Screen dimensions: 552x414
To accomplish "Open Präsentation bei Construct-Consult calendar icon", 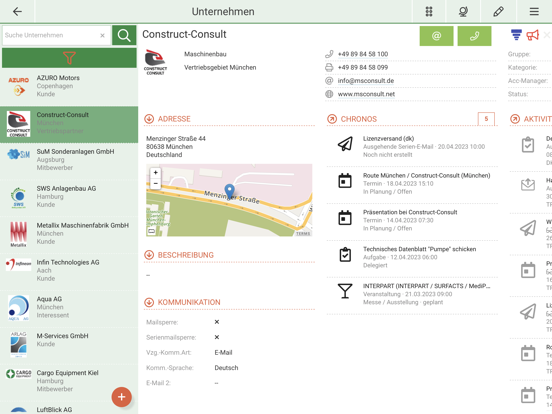I will click(x=345, y=218).
